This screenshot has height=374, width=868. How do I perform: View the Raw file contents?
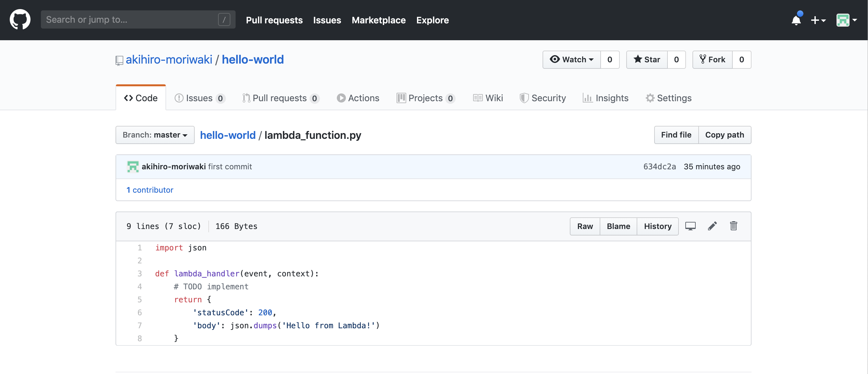pyautogui.click(x=585, y=226)
